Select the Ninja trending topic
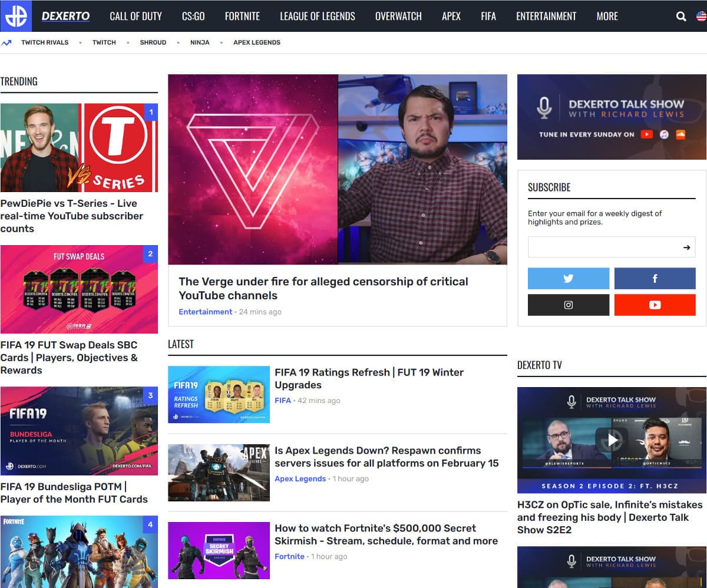Screen dimensions: 707x588 click(x=200, y=42)
